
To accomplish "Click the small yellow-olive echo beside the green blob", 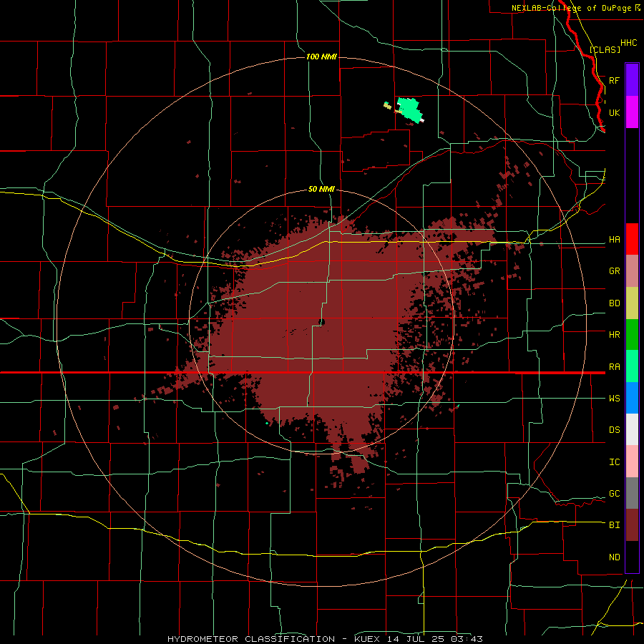I will click(387, 106).
